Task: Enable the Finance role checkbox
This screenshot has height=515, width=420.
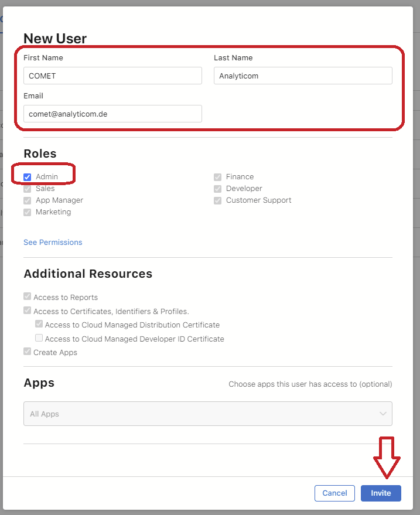Action: pyautogui.click(x=218, y=177)
